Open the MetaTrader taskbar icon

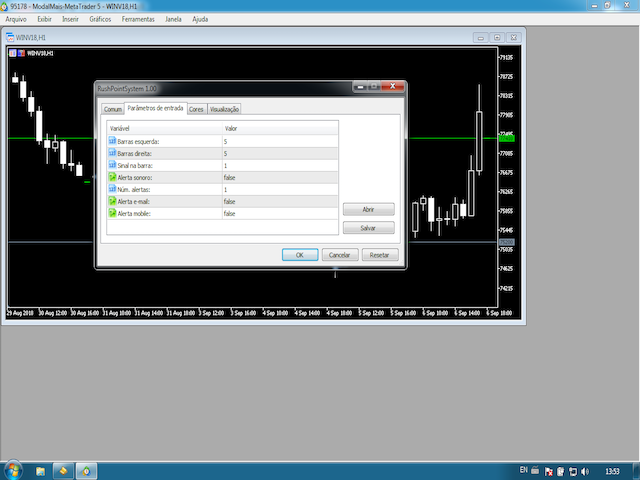(87, 471)
